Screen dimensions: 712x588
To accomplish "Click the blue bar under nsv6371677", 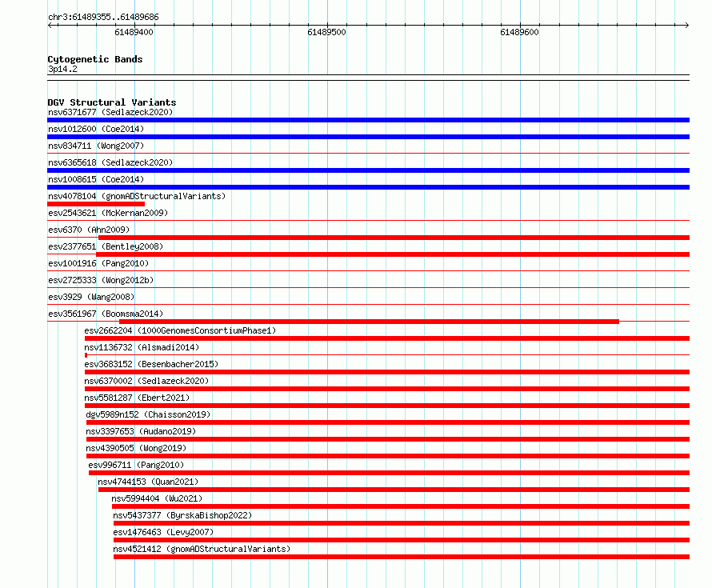I will click(x=368, y=120).
